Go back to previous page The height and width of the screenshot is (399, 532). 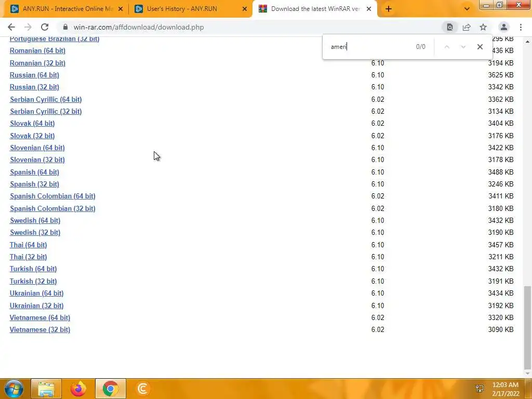pyautogui.click(x=11, y=27)
